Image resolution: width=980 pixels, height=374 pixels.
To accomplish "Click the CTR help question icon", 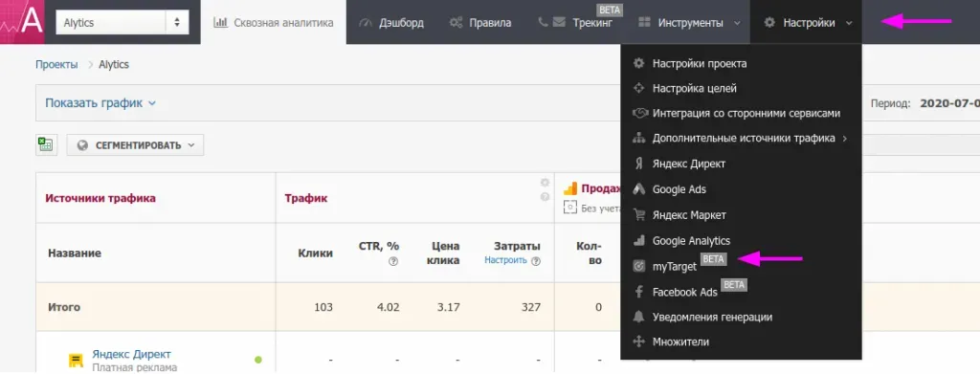I will tap(393, 261).
